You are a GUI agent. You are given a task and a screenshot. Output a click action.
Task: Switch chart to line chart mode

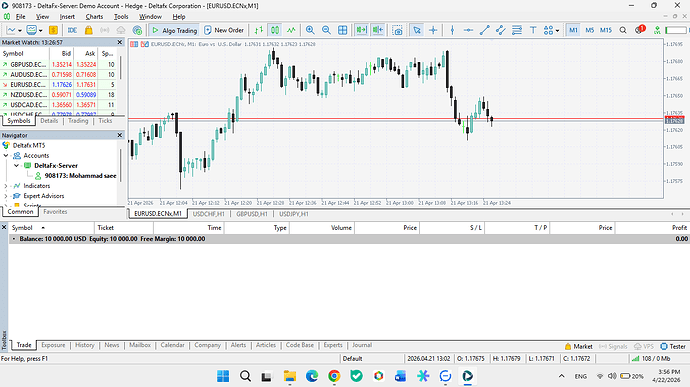pyautogui.click(x=291, y=30)
